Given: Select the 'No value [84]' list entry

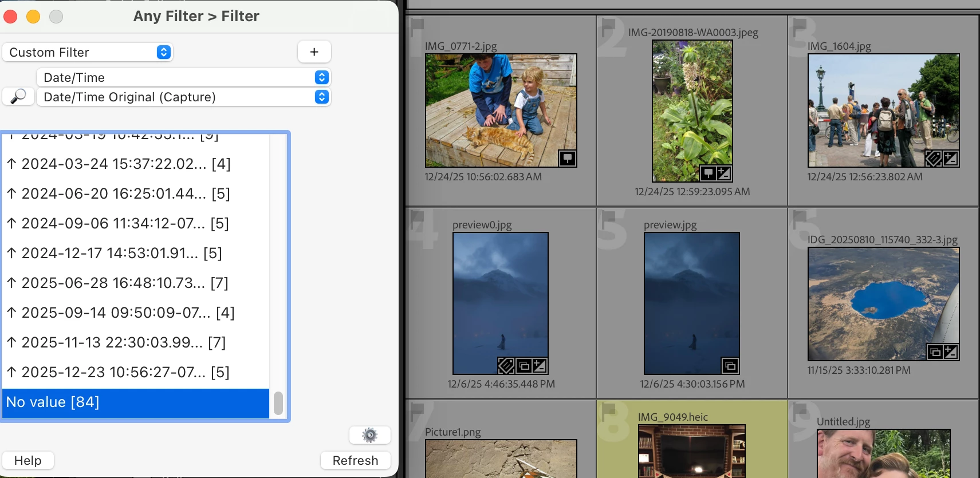Looking at the screenshot, I should point(136,402).
